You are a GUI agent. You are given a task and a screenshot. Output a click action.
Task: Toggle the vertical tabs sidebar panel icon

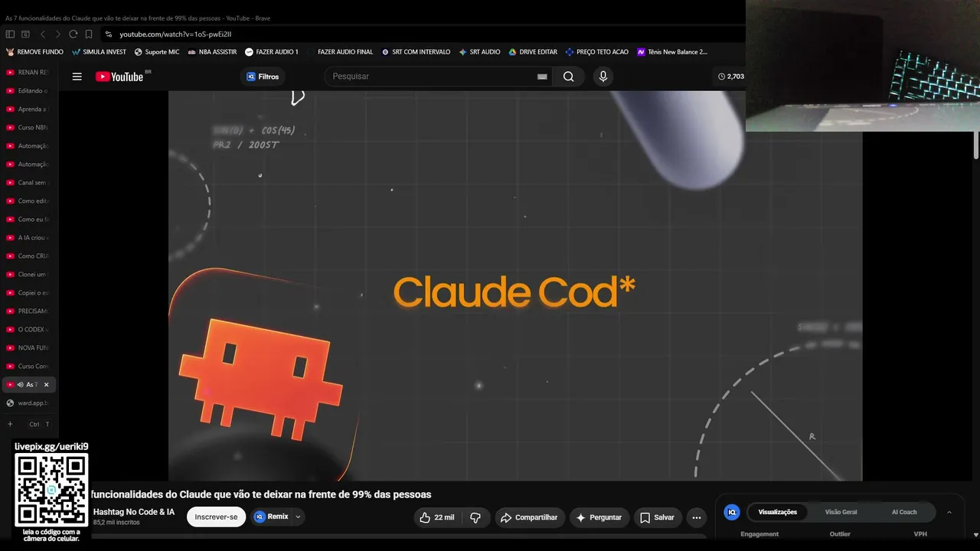(10, 34)
